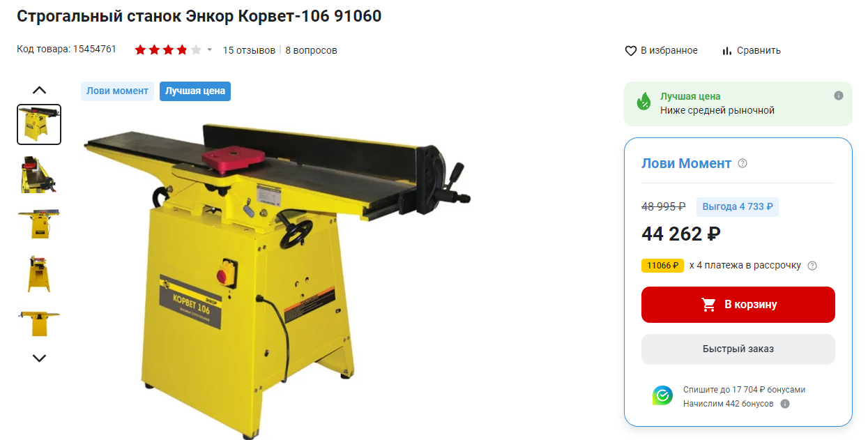Image resolution: width=868 pixels, height=440 pixels.
Task: Click the compare bars icon
Action: (x=727, y=51)
